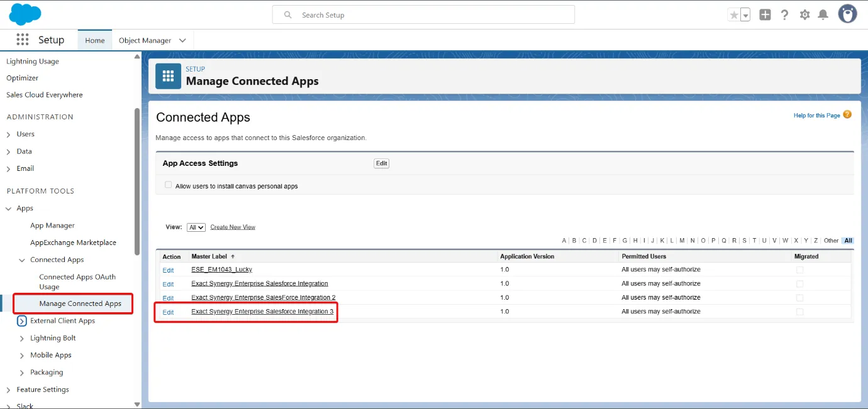Click Edit for Exact Synergy Enterprise Salesforce Integration
Image resolution: width=868 pixels, height=409 pixels.
pos(168,285)
